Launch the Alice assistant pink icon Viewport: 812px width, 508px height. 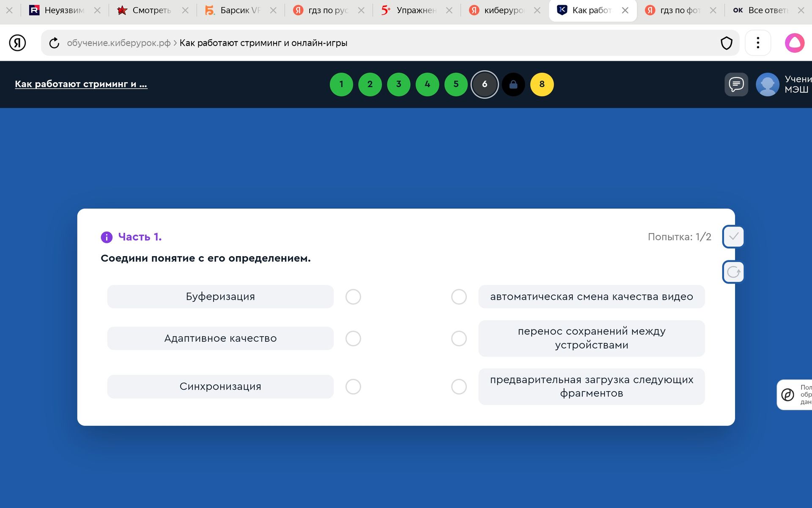pyautogui.click(x=795, y=43)
